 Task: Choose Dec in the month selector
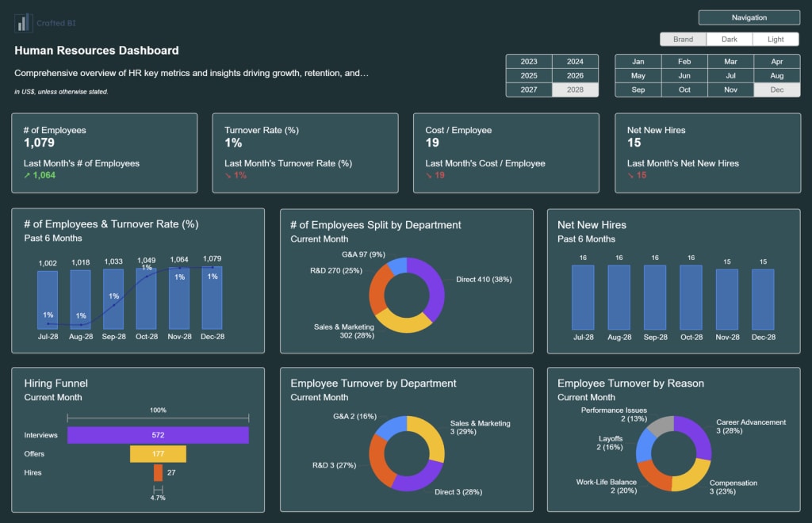point(776,90)
